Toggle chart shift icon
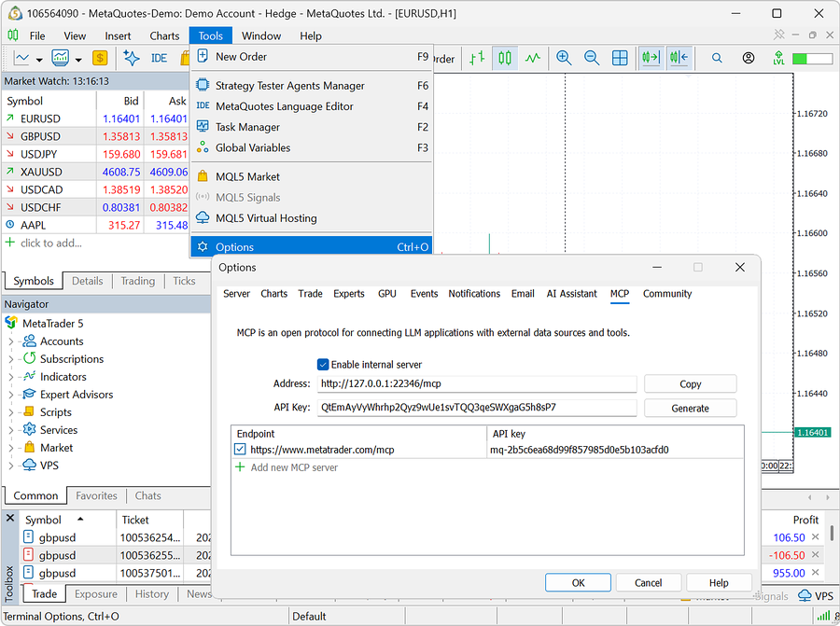Viewport: 840px width, 626px height. pos(679,58)
